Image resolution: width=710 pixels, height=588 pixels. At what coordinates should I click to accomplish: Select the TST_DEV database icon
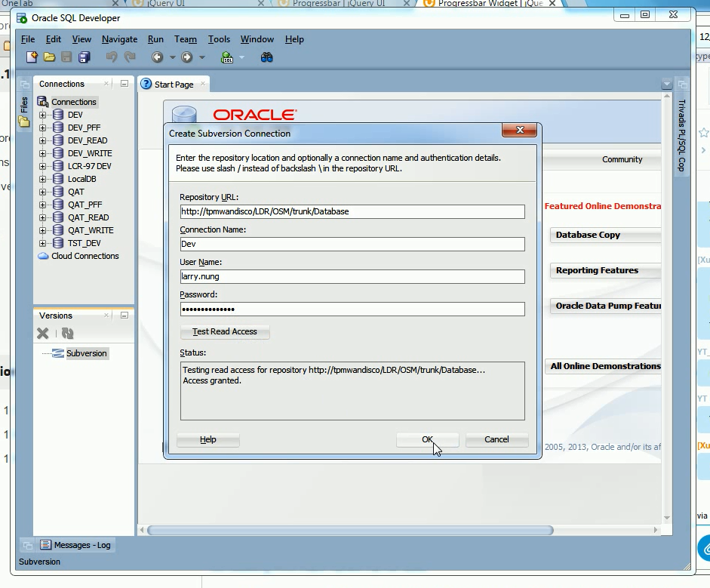point(58,243)
